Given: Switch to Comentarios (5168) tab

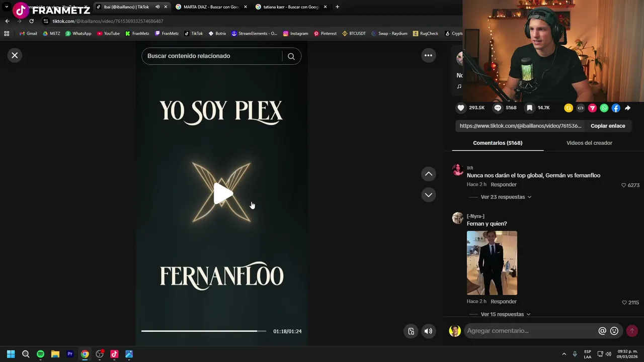Looking at the screenshot, I should coord(498,143).
